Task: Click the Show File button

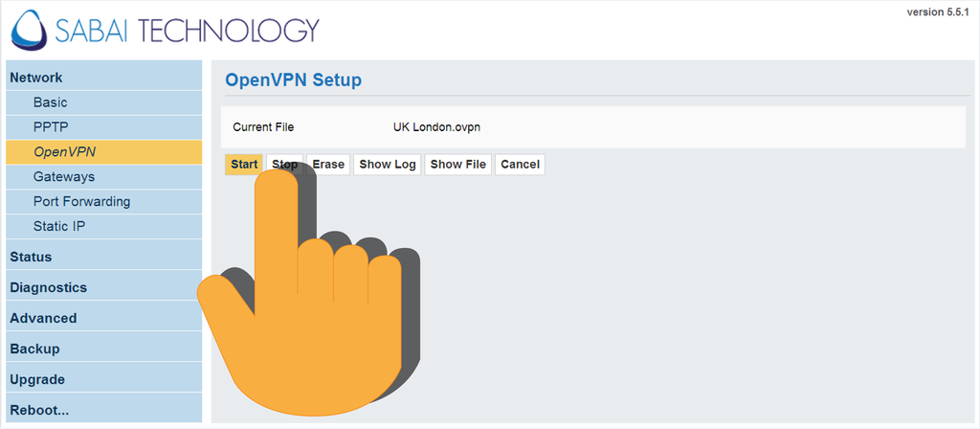Action: (x=458, y=165)
